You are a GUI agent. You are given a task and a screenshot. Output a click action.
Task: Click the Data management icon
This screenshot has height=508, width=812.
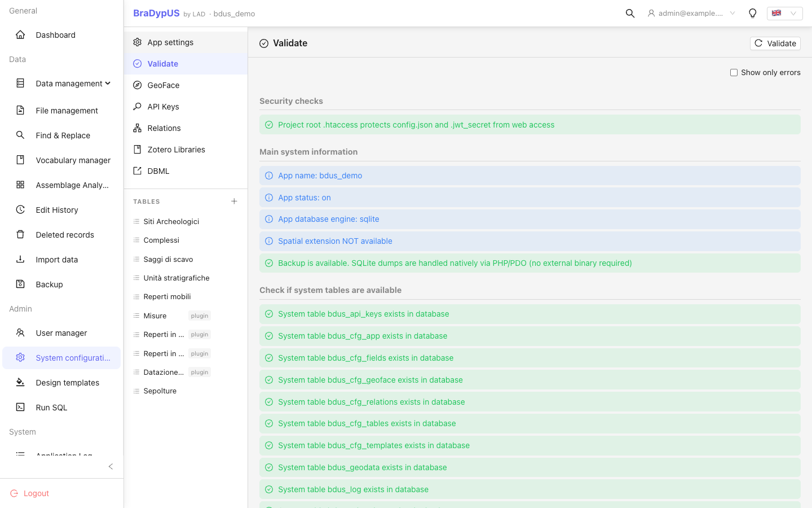(20, 84)
